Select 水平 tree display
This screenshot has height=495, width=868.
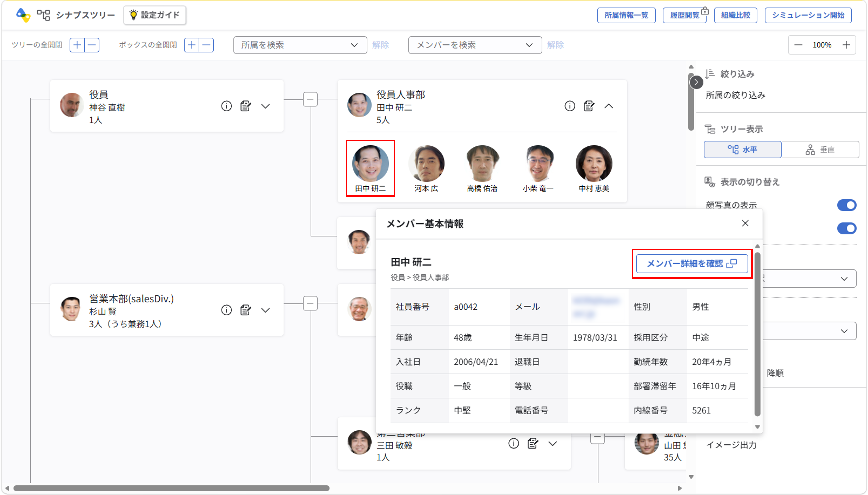pos(743,150)
